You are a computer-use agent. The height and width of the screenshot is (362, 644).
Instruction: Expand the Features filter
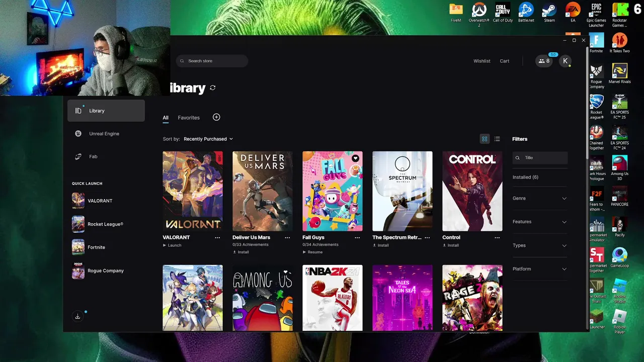pyautogui.click(x=540, y=222)
